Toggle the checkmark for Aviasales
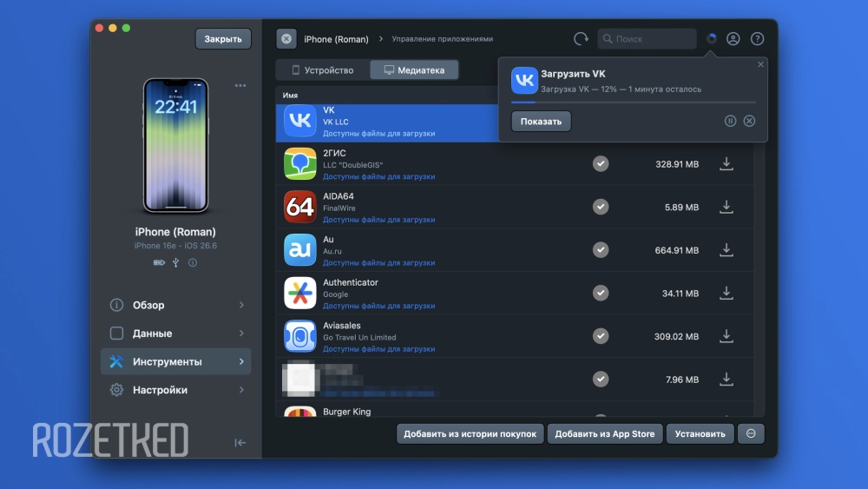 click(601, 336)
